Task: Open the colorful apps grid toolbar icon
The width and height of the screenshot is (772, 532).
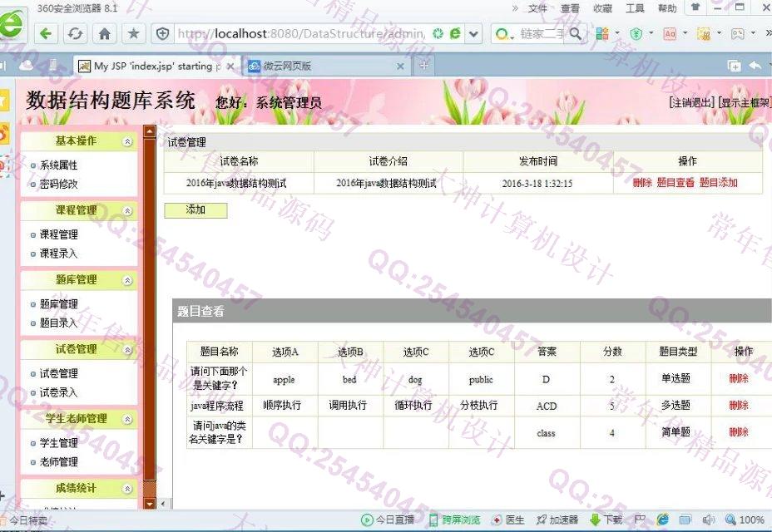Action: click(x=602, y=34)
